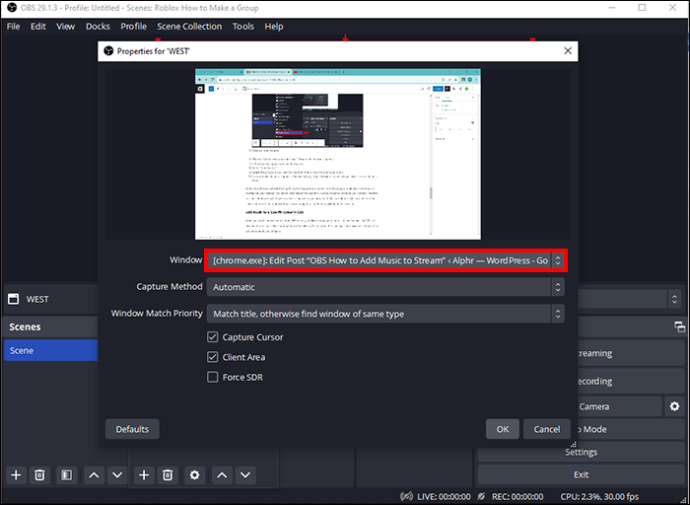This screenshot has width=690, height=505.
Task: Delete source using Sources trash icon
Action: tap(167, 475)
